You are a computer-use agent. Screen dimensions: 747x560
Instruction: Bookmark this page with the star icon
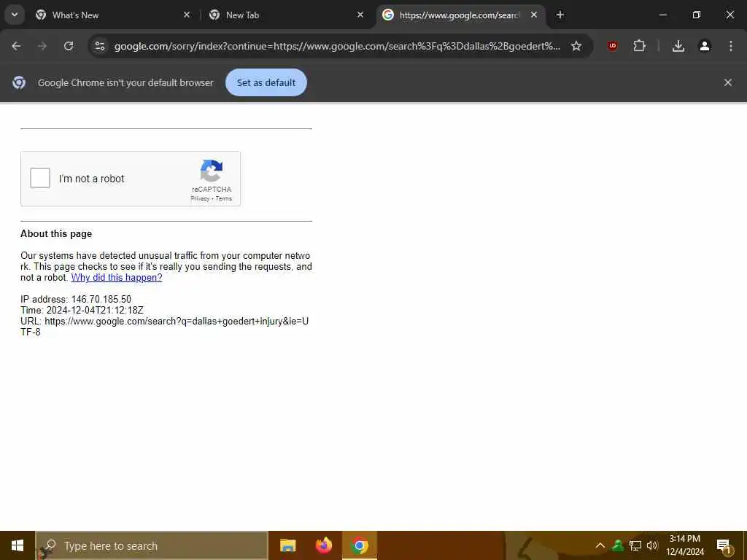[x=576, y=46]
